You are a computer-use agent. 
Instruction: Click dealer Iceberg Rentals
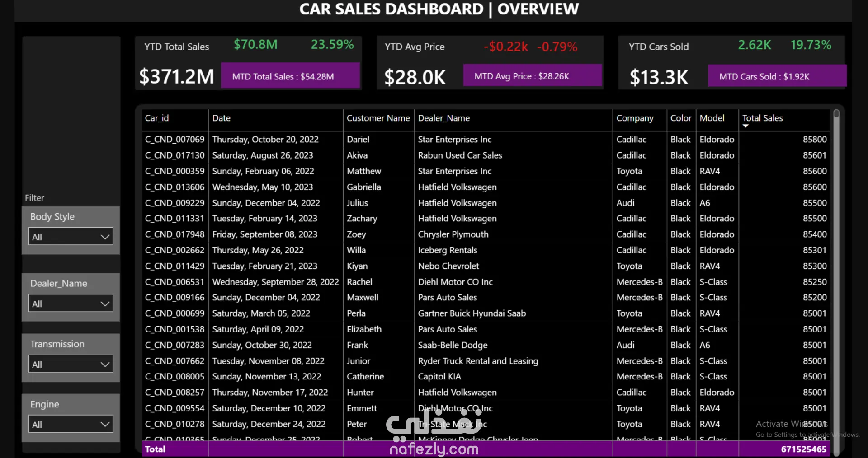tap(448, 250)
